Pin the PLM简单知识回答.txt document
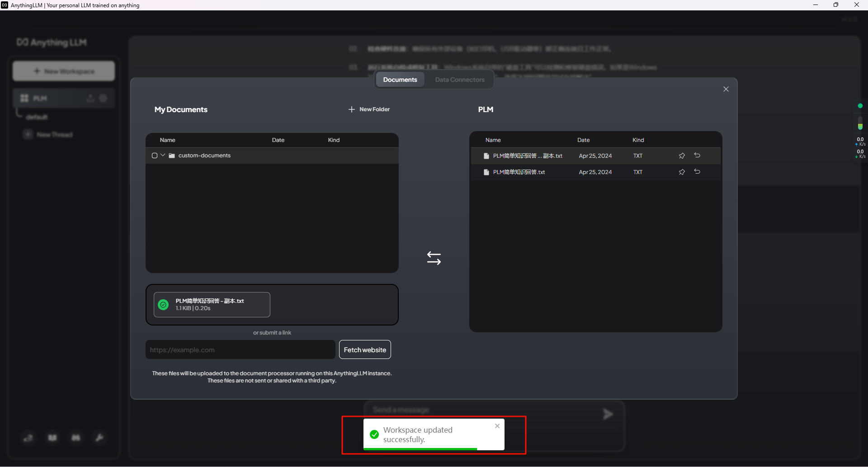The height and width of the screenshot is (467, 868). tap(682, 172)
